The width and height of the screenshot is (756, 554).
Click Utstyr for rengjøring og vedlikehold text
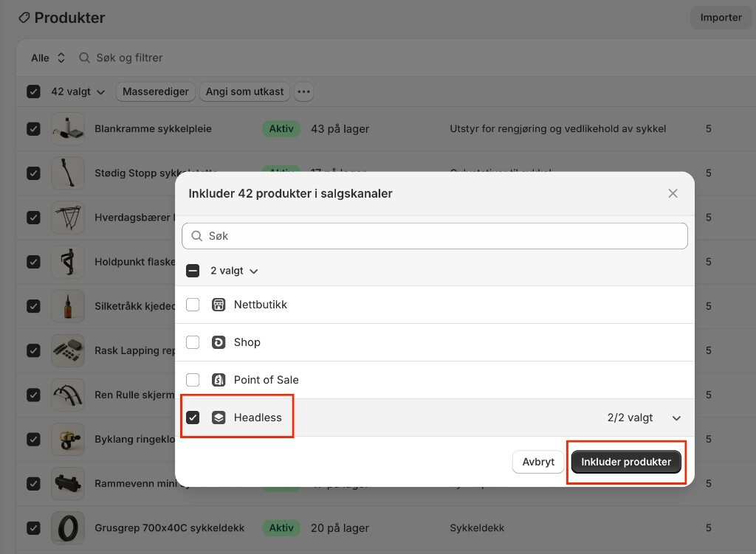tap(558, 128)
